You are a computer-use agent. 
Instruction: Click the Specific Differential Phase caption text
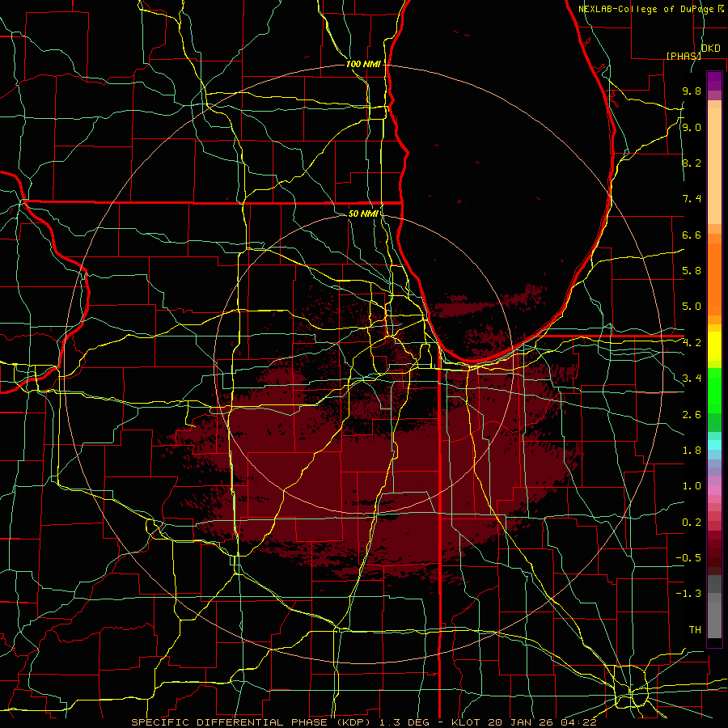point(363,722)
